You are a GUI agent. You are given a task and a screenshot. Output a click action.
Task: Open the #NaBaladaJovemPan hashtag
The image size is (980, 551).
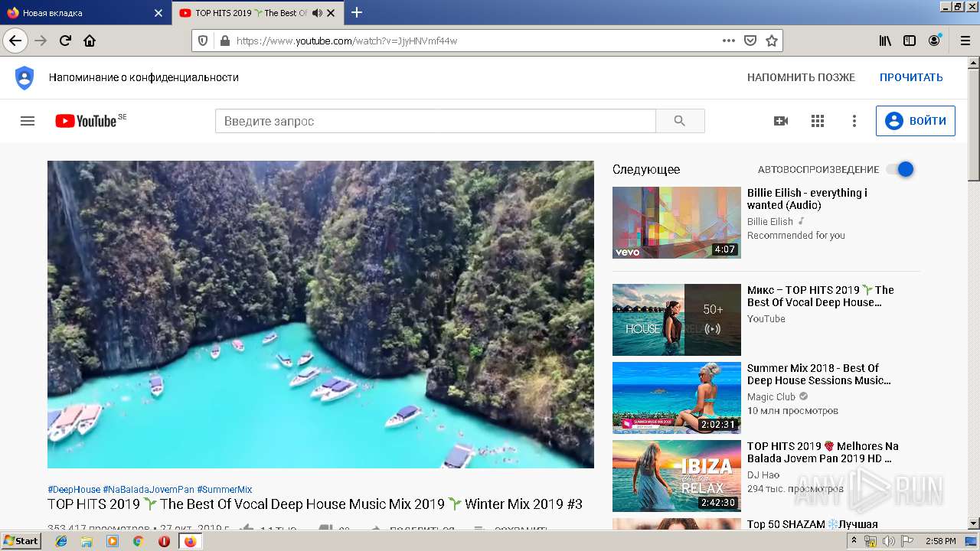tap(149, 490)
